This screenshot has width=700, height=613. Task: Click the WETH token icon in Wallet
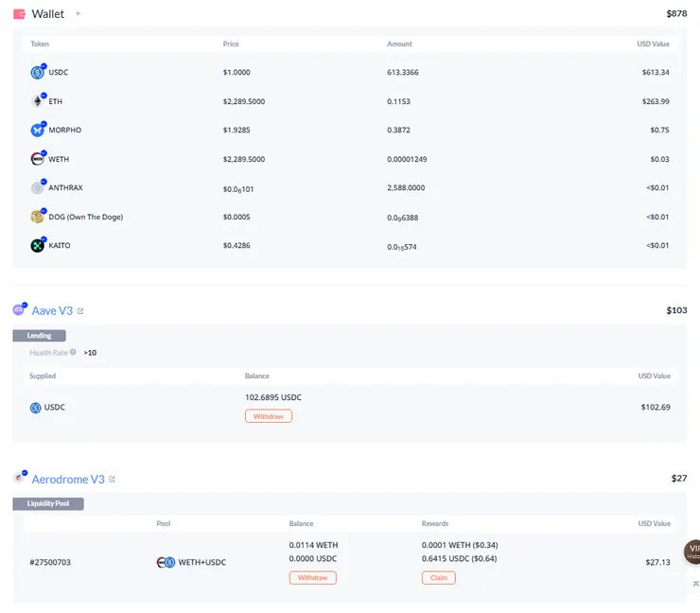(x=38, y=159)
